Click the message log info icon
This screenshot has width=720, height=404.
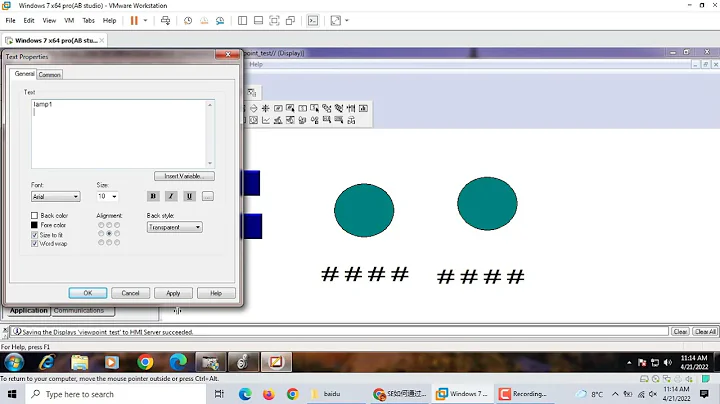pyautogui.click(x=17, y=331)
